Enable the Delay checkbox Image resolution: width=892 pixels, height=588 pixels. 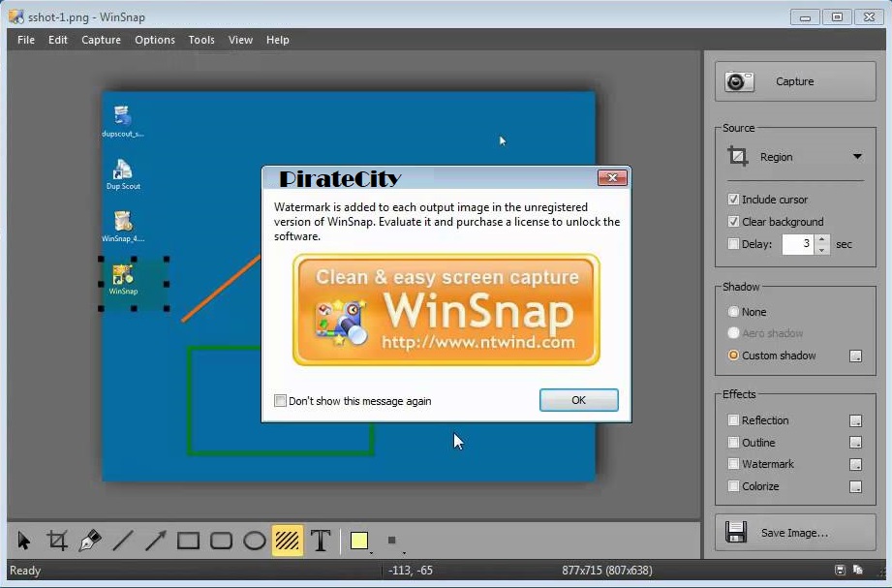[x=733, y=244]
